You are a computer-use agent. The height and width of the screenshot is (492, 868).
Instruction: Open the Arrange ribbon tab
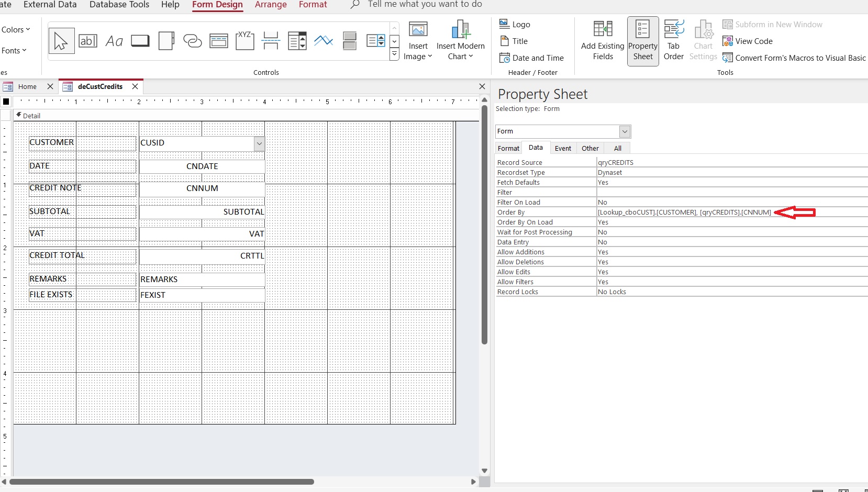point(271,5)
